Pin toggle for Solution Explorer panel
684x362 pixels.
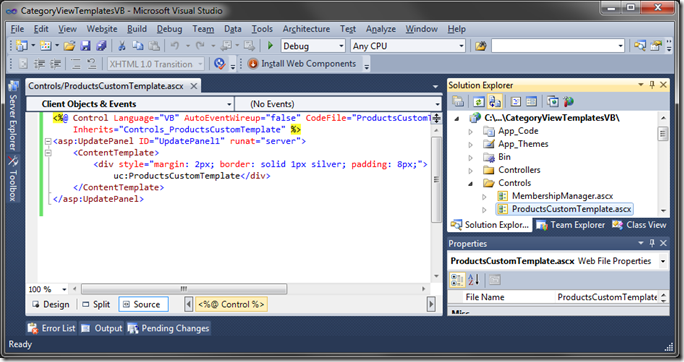pos(652,85)
